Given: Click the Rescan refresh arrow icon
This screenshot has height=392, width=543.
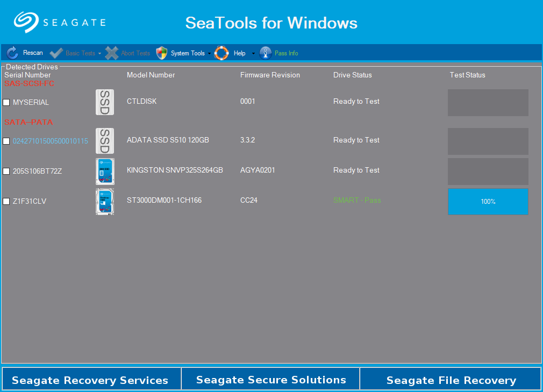Looking at the screenshot, I should point(12,53).
